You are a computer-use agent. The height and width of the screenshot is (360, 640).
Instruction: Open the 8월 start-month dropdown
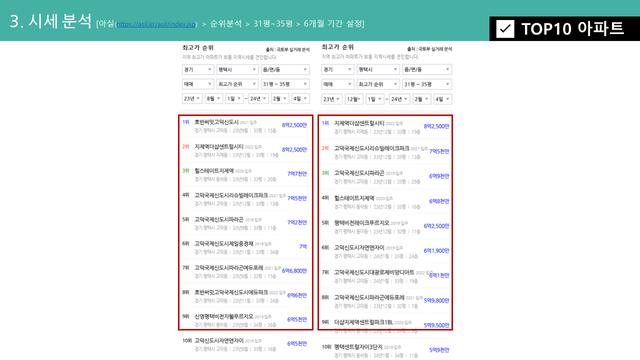coord(213,98)
